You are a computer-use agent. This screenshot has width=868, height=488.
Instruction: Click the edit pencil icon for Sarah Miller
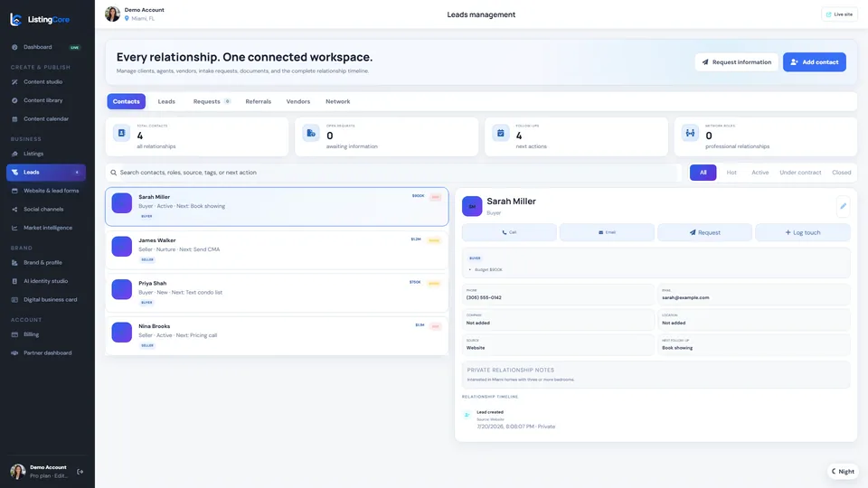tap(843, 206)
